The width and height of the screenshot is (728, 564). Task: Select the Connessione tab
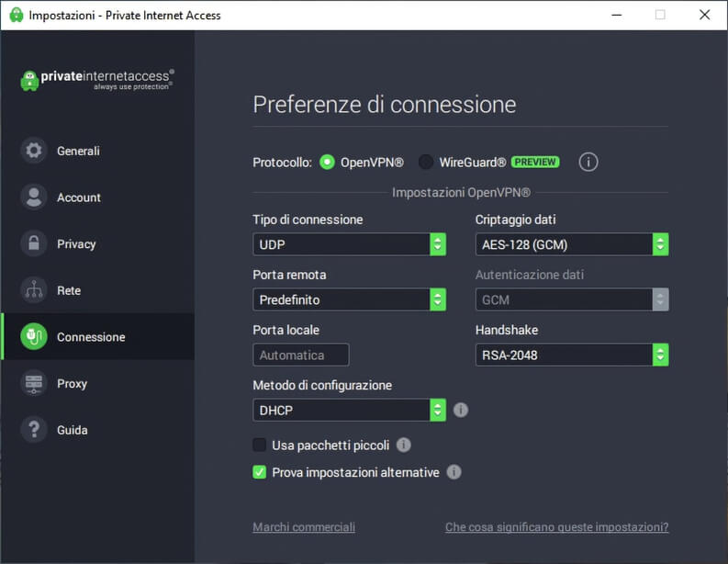pyautogui.click(x=98, y=336)
